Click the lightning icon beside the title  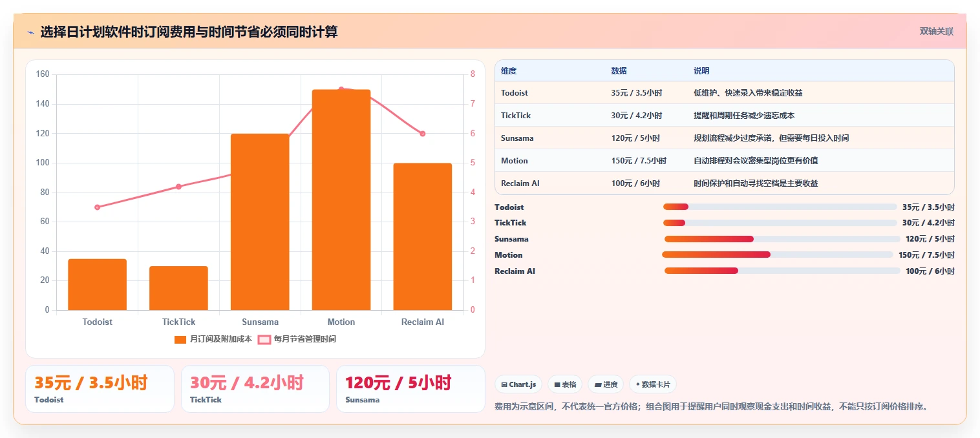coord(31,32)
